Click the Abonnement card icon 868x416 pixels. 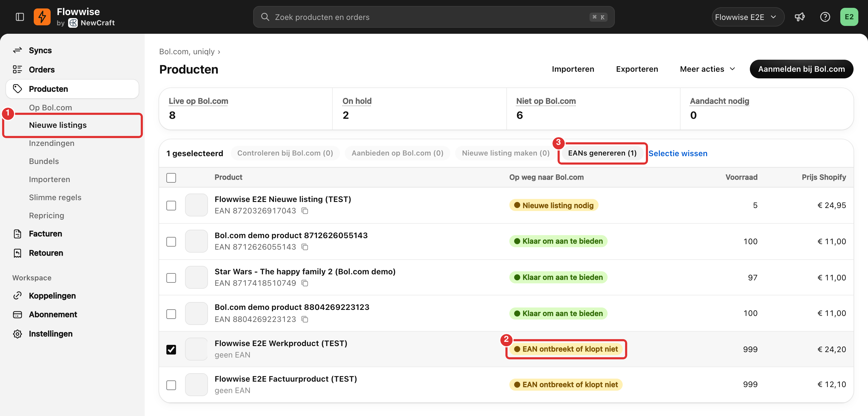click(17, 314)
